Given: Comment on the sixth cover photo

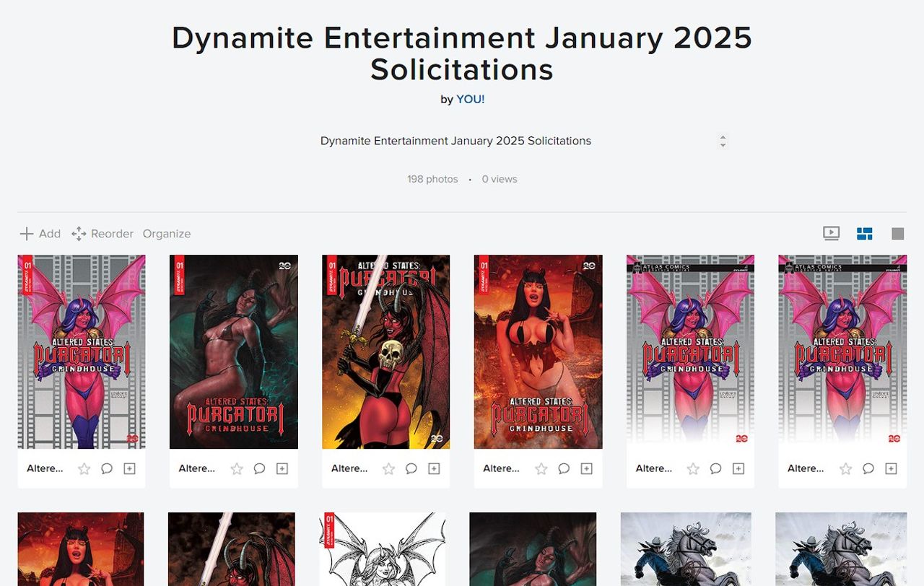Looking at the screenshot, I should [868, 468].
